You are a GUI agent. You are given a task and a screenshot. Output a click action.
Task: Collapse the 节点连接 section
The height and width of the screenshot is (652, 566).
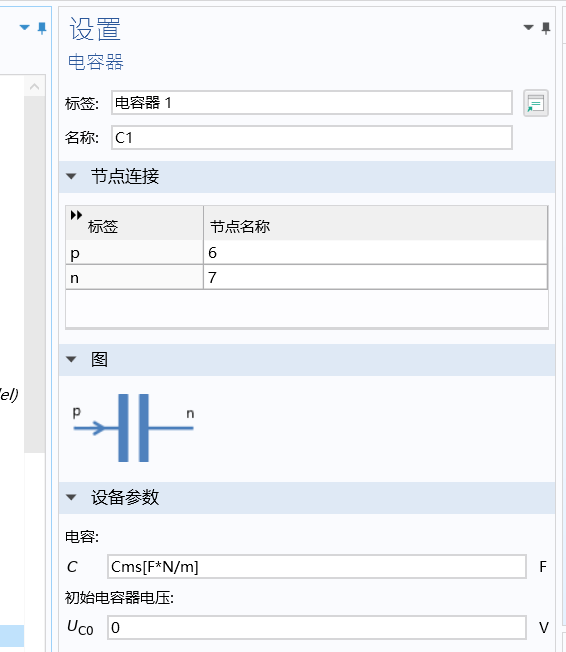pyautogui.click(x=71, y=176)
